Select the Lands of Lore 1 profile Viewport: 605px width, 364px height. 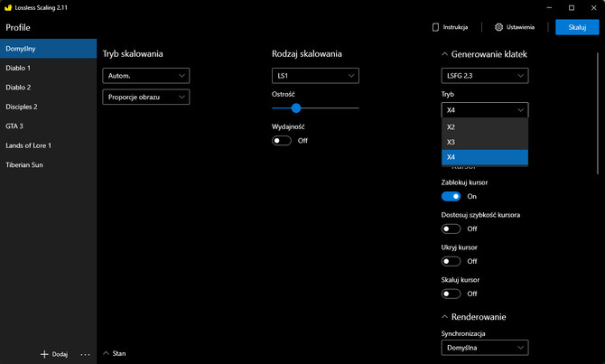pyautogui.click(x=48, y=145)
